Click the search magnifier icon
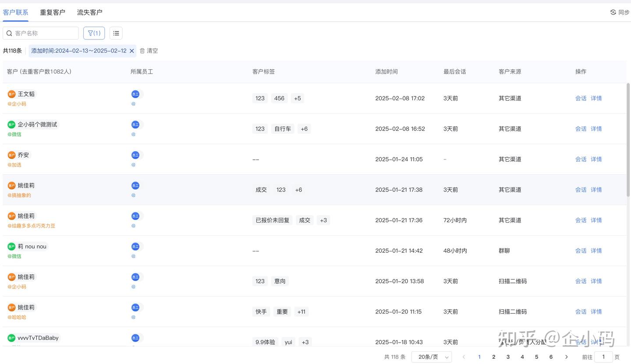 point(9,33)
